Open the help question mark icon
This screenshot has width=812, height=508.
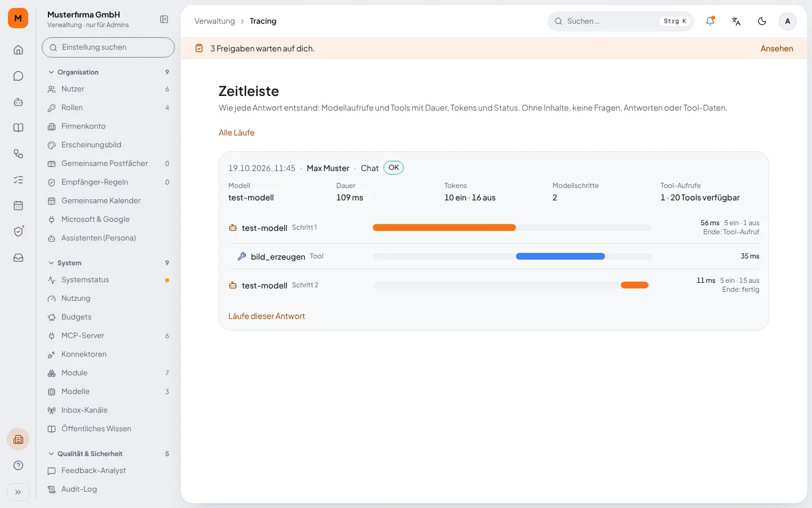[x=18, y=465]
